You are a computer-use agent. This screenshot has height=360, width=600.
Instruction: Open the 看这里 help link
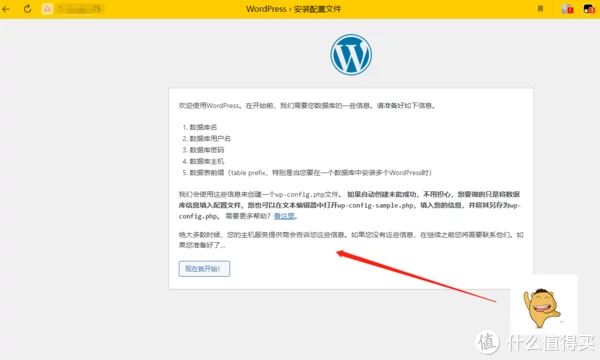tap(284, 216)
